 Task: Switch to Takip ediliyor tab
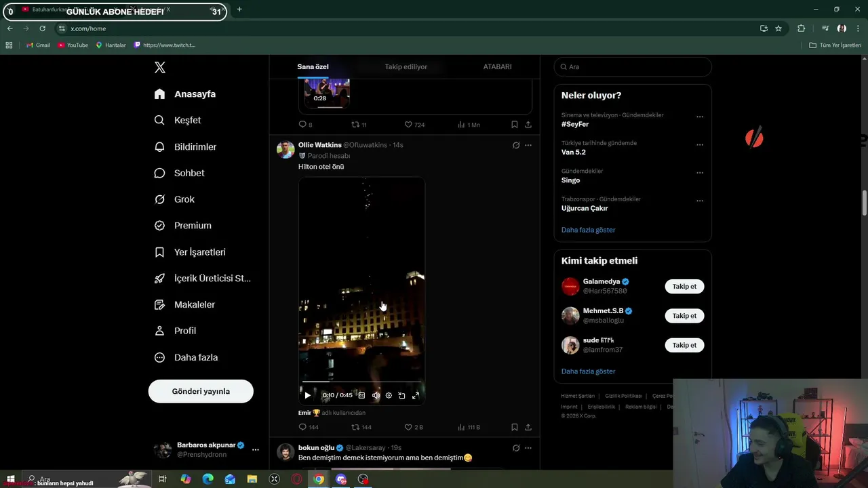click(406, 67)
